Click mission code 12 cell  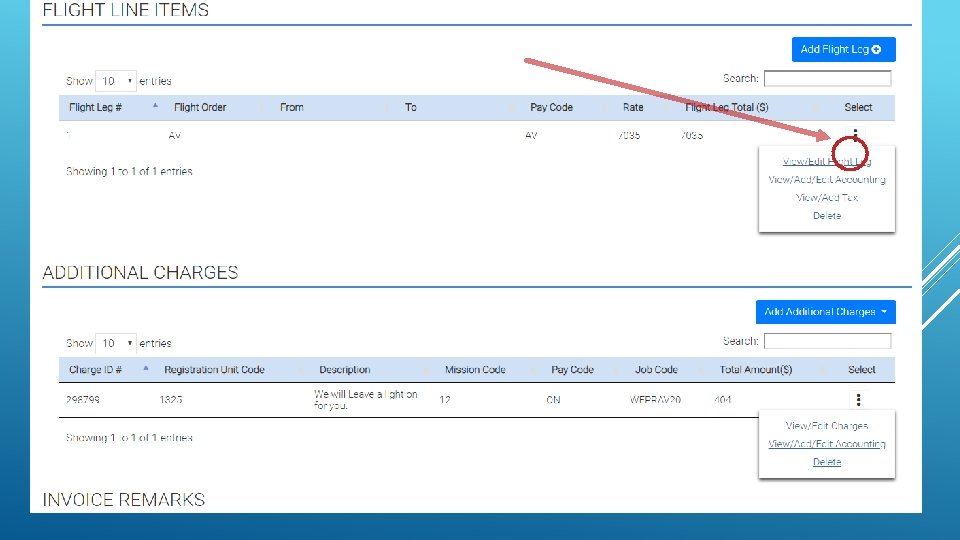point(445,400)
